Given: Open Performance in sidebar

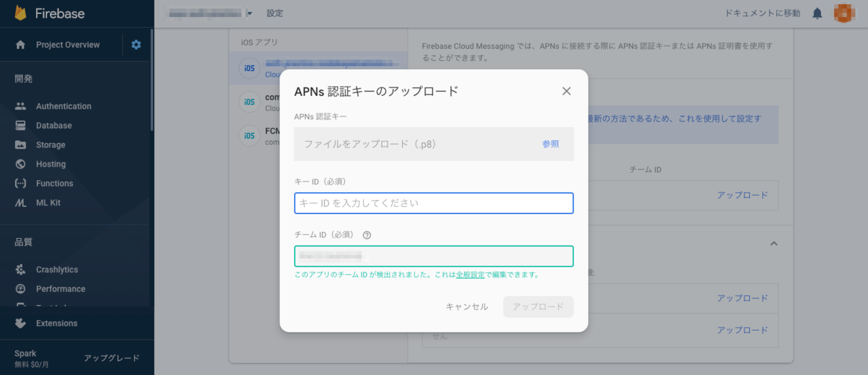Looking at the screenshot, I should (61, 289).
